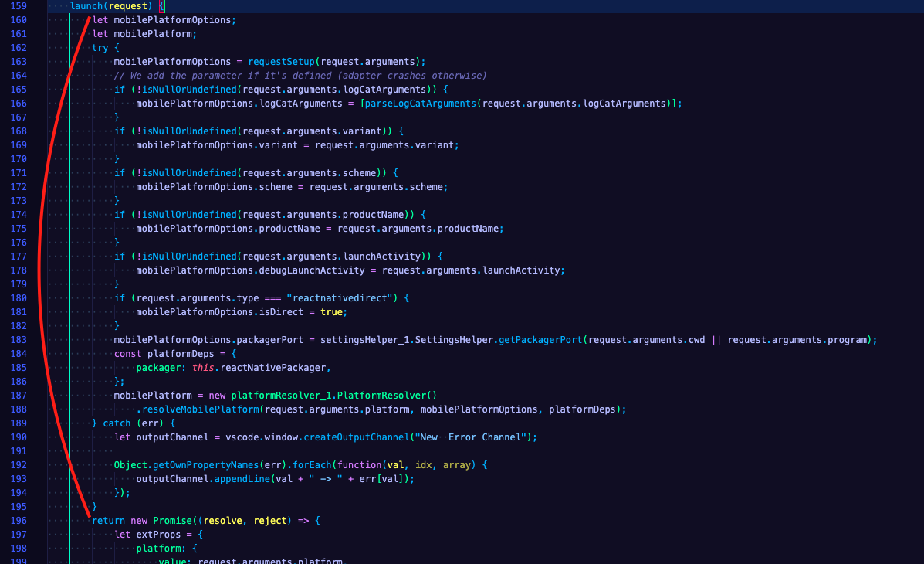Click the reactNativePackager property
The height and width of the screenshot is (564, 924).
click(272, 368)
